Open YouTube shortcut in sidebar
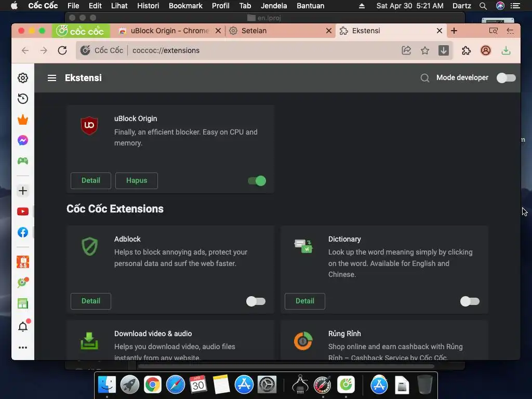This screenshot has width=532, height=399. click(x=23, y=212)
